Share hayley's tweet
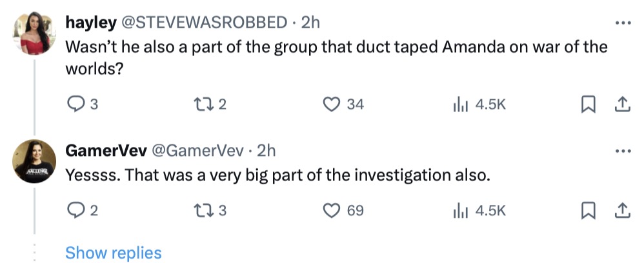The height and width of the screenshot is (263, 644). point(623,104)
